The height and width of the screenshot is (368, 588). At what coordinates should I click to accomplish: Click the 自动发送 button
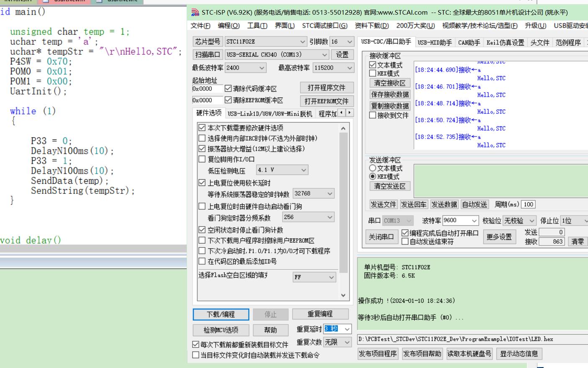(x=475, y=204)
